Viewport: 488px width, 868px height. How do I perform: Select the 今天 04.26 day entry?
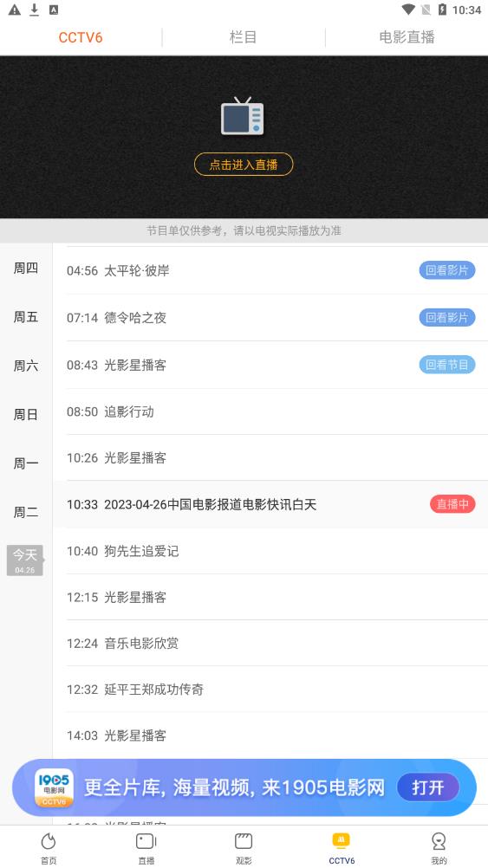click(25, 560)
